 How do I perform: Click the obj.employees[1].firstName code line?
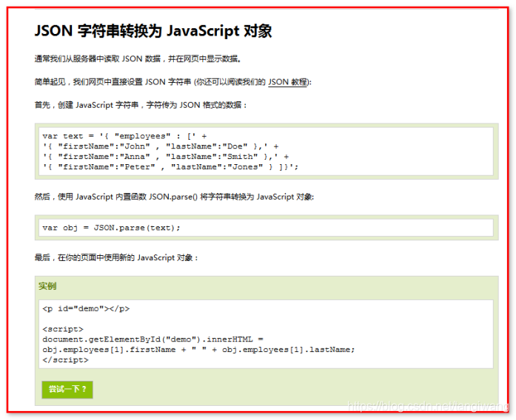198,349
